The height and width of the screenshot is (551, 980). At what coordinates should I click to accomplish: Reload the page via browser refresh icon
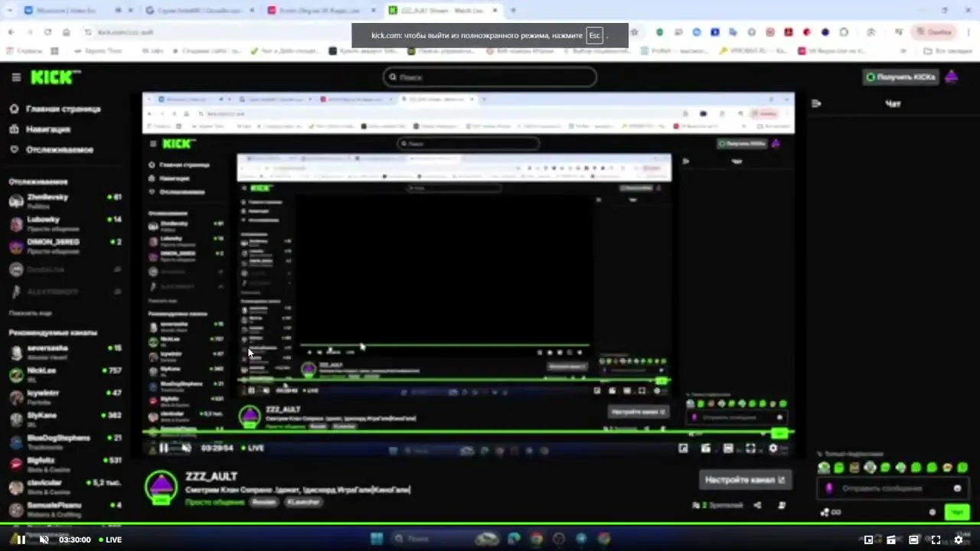(x=47, y=32)
